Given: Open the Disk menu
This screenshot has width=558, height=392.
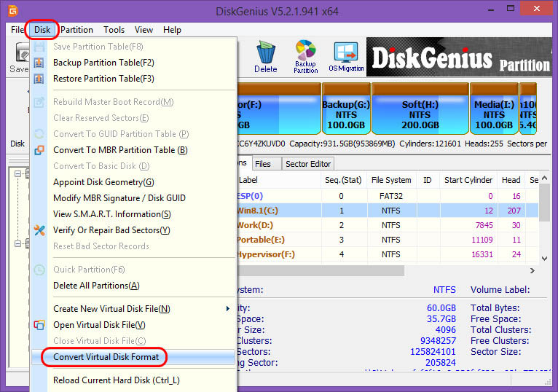Looking at the screenshot, I should click(42, 30).
